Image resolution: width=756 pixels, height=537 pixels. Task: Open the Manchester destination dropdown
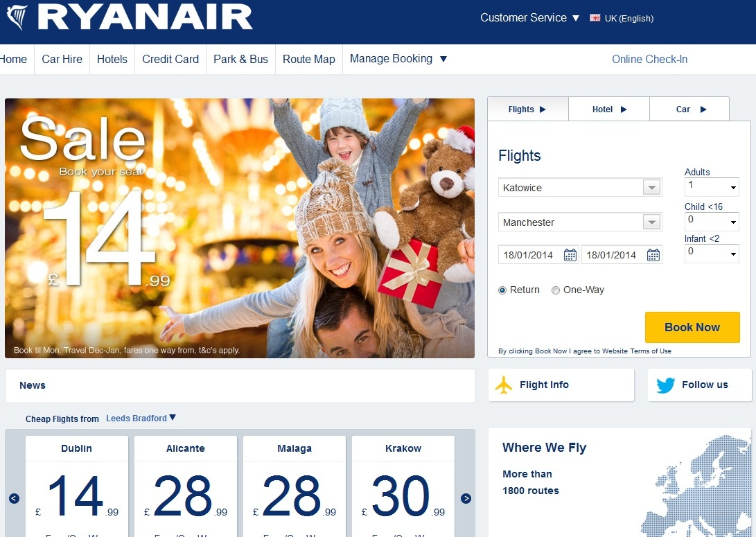click(x=652, y=222)
